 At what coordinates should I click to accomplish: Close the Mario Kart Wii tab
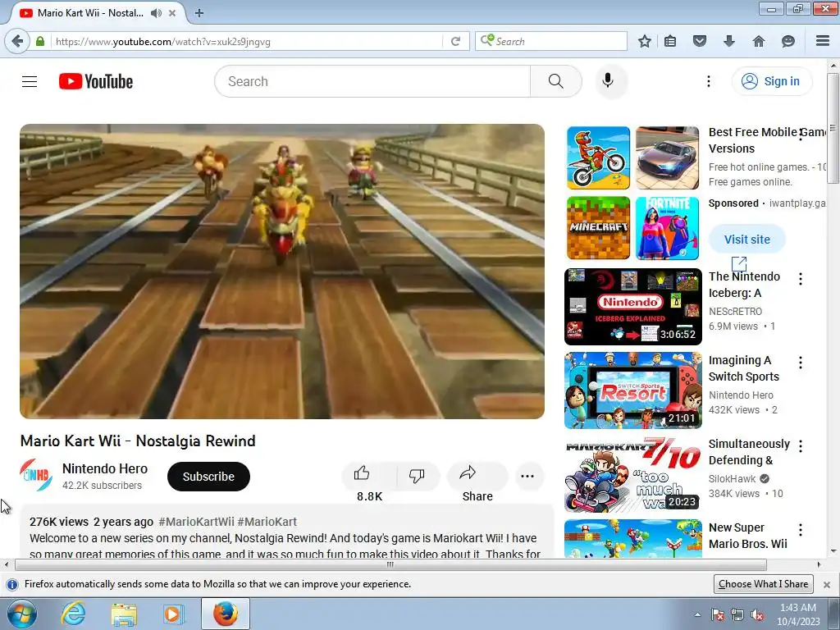(x=172, y=13)
